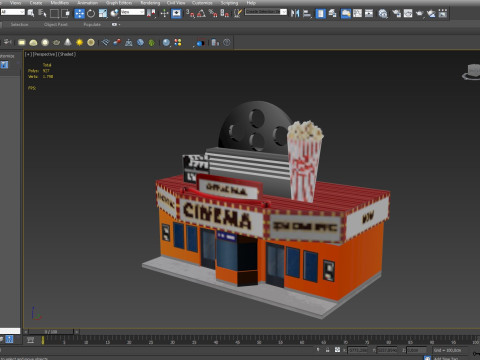
Task: Open the Select by Name tool
Action: 42,13
